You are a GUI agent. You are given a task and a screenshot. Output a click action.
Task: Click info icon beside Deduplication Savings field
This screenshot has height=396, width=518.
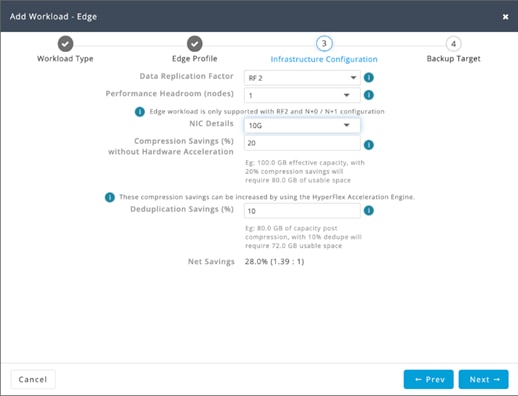368,210
